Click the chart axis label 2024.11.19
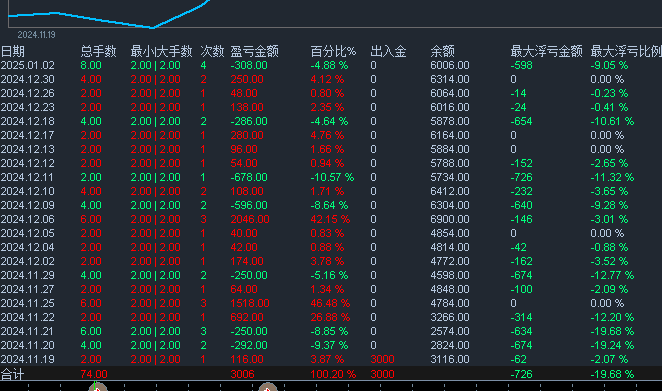Screen dimensions: 662x391 (36, 35)
